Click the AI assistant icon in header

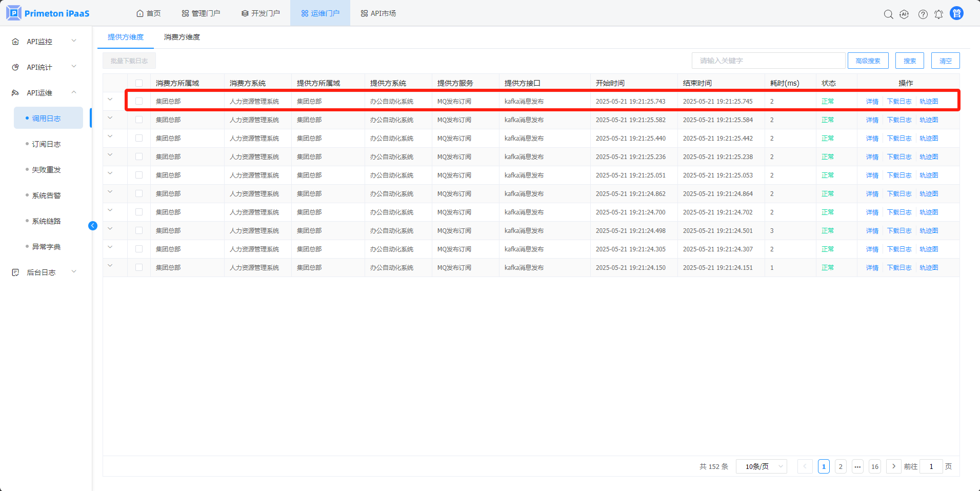point(904,14)
